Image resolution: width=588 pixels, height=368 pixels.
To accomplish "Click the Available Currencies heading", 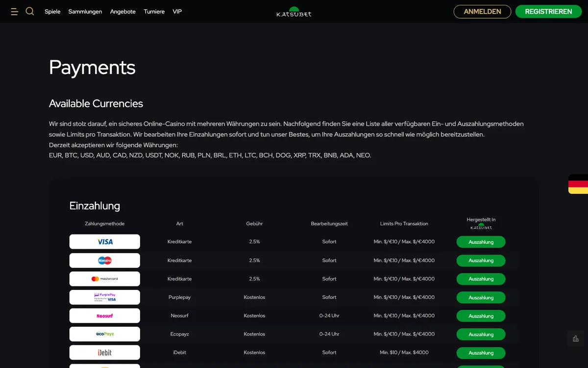I will click(x=96, y=104).
